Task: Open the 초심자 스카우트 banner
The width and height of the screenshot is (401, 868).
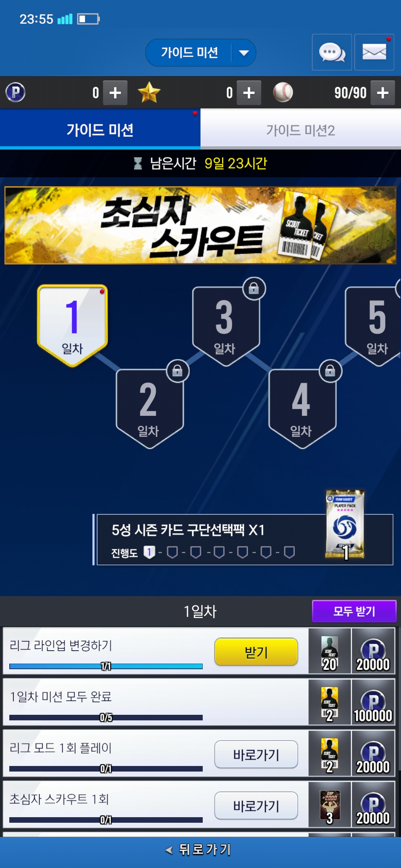Action: (x=200, y=226)
